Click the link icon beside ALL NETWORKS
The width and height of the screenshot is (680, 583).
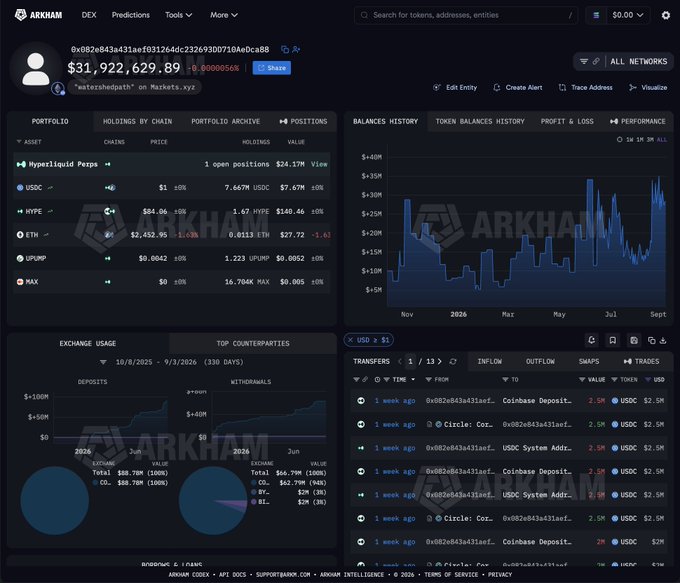click(596, 62)
